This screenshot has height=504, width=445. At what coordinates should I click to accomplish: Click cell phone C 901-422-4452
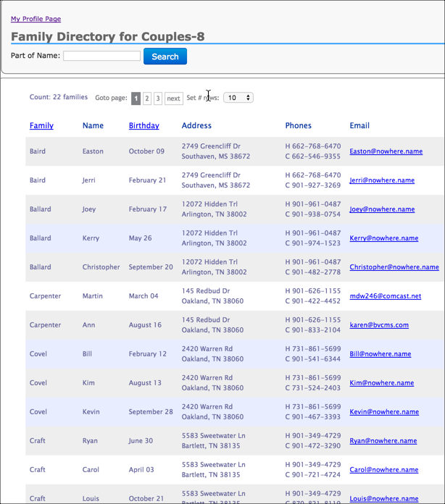[313, 301]
